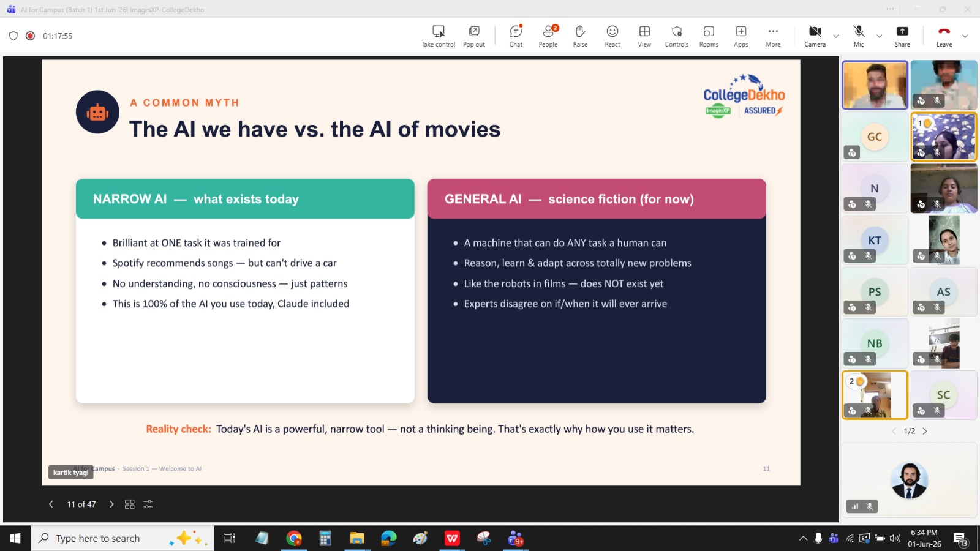Open Task View on taskbar

coord(230,538)
